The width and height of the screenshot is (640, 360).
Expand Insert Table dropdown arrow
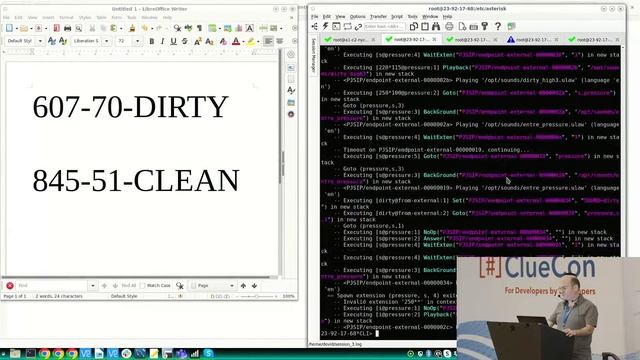click(x=219, y=28)
